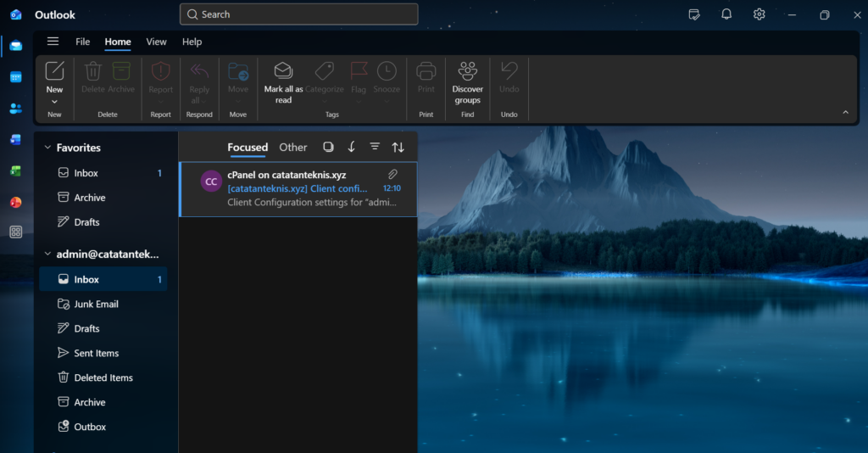Open Inbox under Favorites

(x=103, y=173)
